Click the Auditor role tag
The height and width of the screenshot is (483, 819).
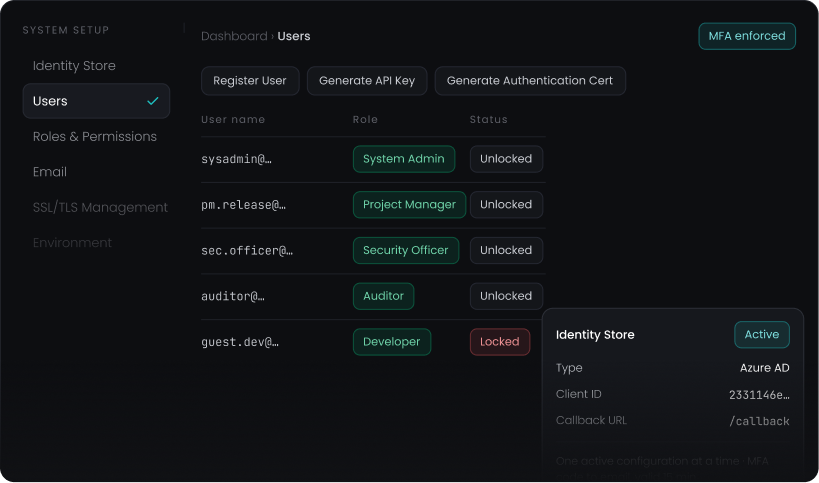pyautogui.click(x=383, y=296)
